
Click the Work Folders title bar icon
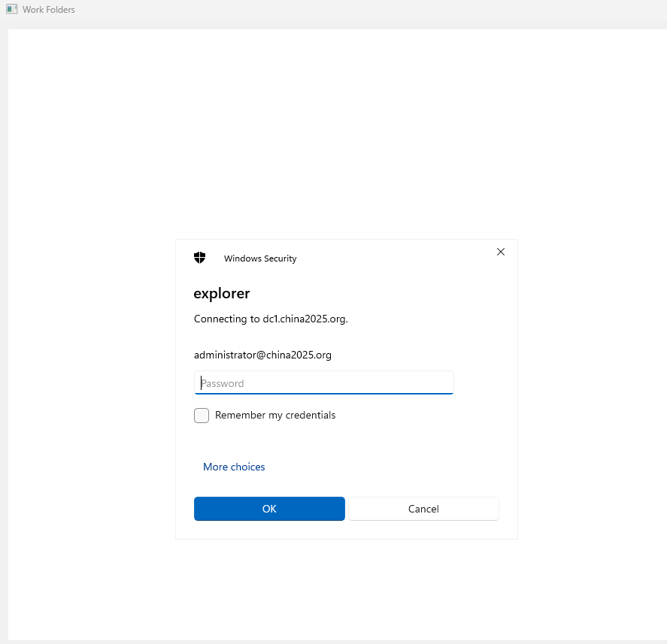tap(12, 9)
